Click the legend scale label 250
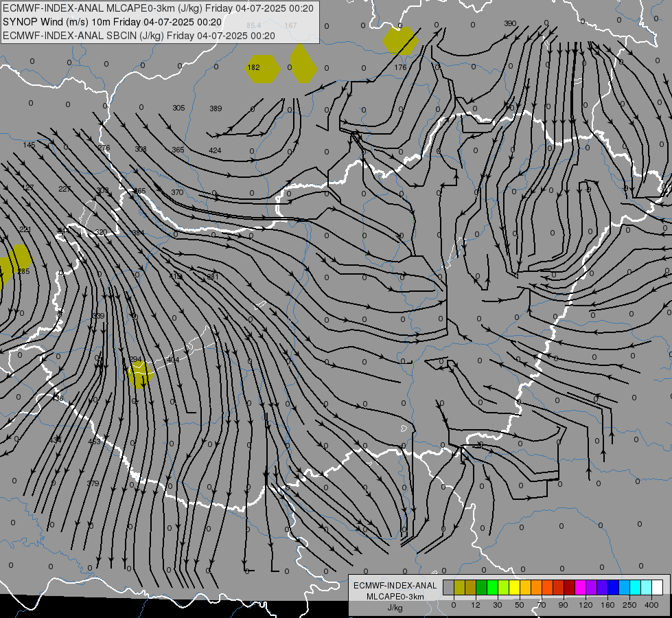This screenshot has height=618, width=672. pyautogui.click(x=629, y=605)
